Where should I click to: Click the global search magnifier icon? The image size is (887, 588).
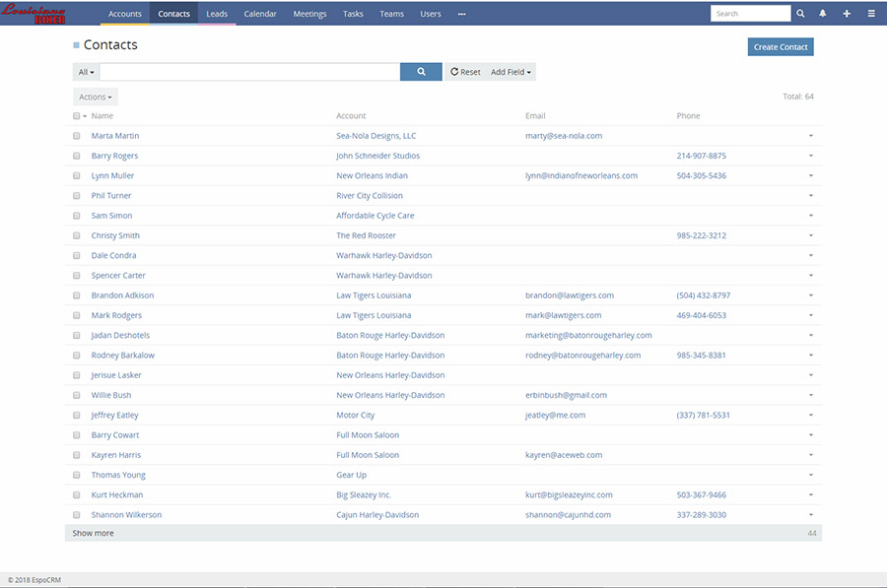tap(800, 14)
